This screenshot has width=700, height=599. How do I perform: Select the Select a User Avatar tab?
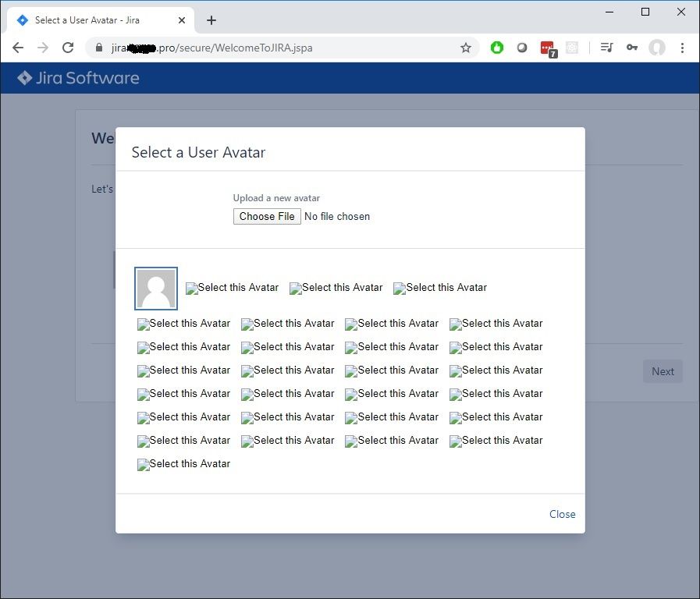(x=98, y=20)
